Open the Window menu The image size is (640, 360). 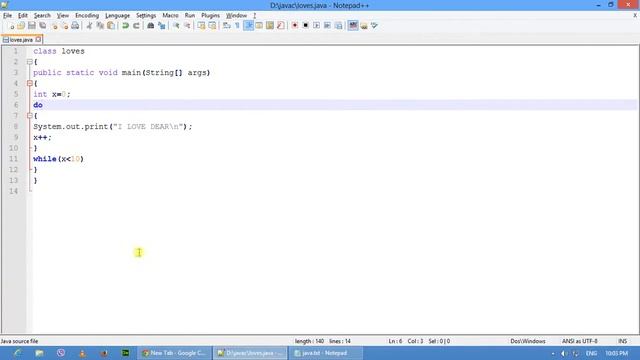pos(237,16)
